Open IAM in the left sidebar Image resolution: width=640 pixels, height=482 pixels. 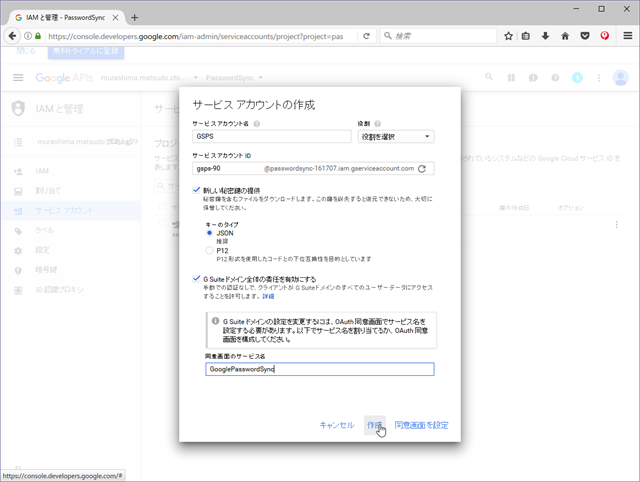tap(71, 171)
